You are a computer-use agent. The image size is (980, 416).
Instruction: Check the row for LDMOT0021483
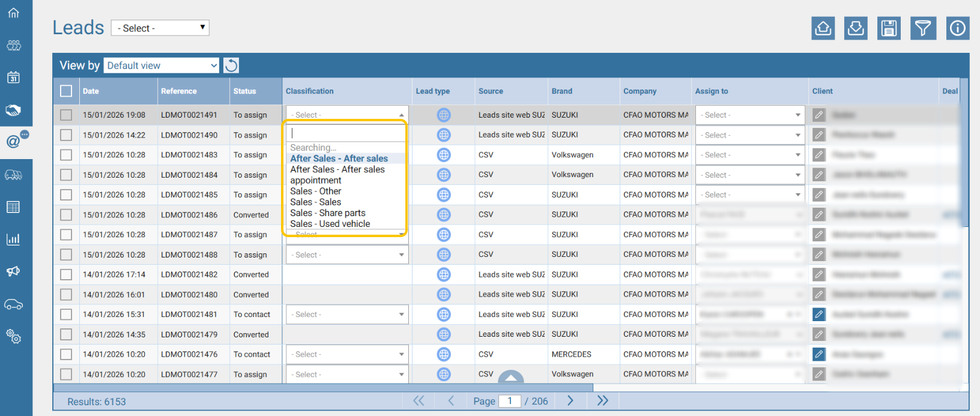pyautogui.click(x=66, y=155)
